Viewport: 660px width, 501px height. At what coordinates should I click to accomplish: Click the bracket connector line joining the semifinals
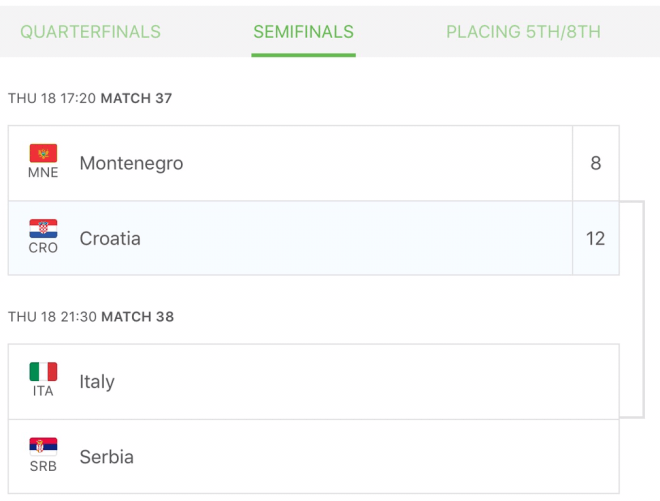[643, 308]
